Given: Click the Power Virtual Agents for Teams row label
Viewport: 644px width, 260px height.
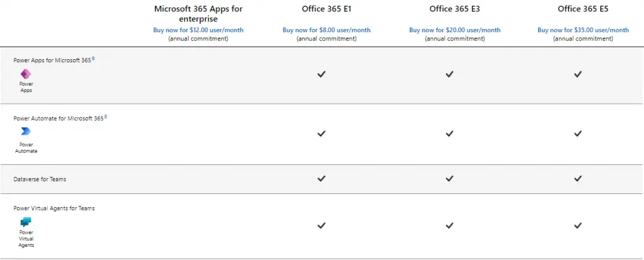Looking at the screenshot, I should (54, 208).
